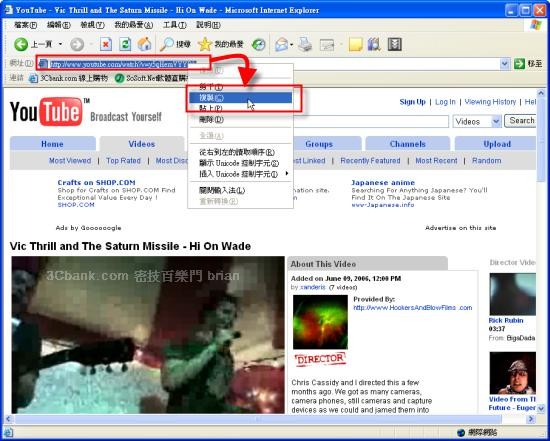Open the Videos search-type dropdown
The image size is (550, 441).
point(477,121)
